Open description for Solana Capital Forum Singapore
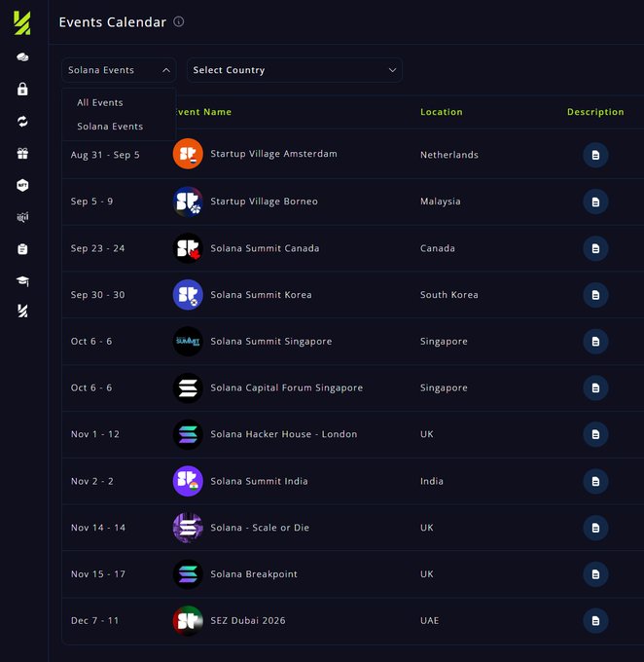 [x=595, y=387]
